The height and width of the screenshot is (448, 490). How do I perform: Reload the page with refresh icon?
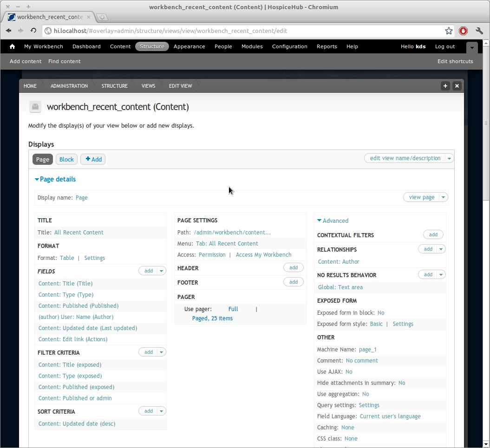coord(33,31)
